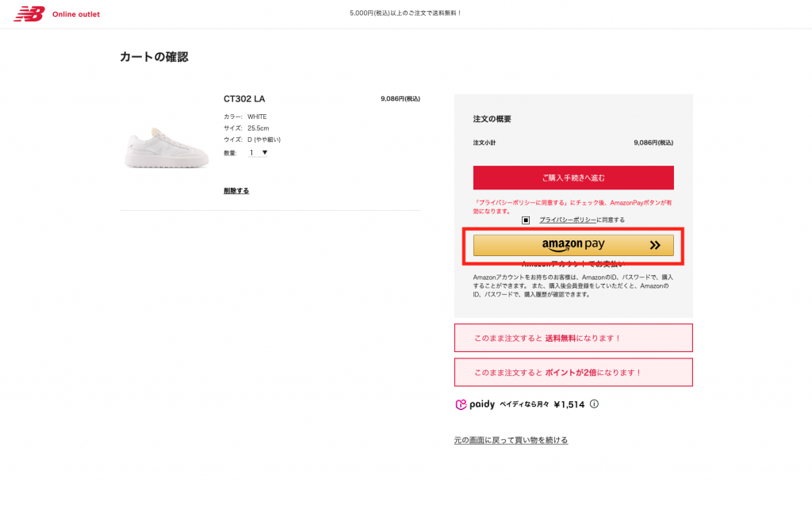Select the CT302 LA product title
Viewport: 812px width, 517px height.
244,99
